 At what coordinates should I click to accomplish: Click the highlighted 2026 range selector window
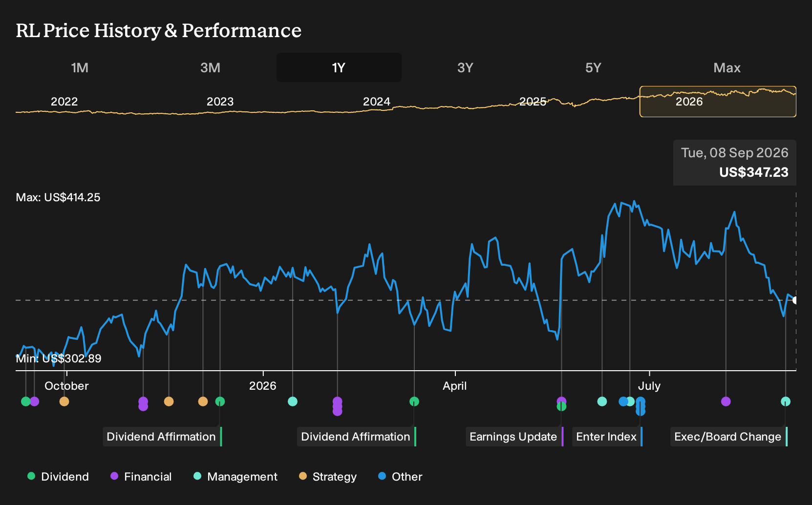pyautogui.click(x=718, y=102)
